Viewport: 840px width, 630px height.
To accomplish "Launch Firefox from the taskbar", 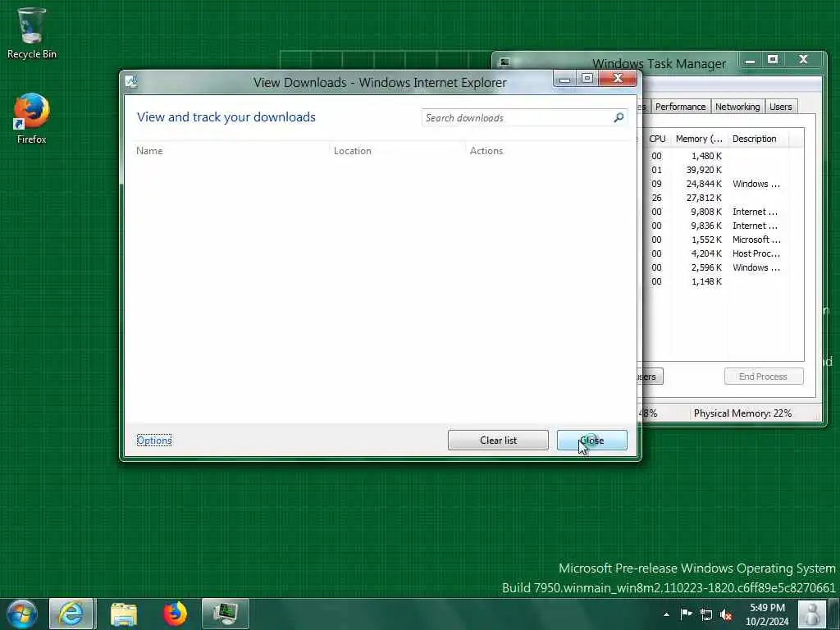I will [x=175, y=614].
